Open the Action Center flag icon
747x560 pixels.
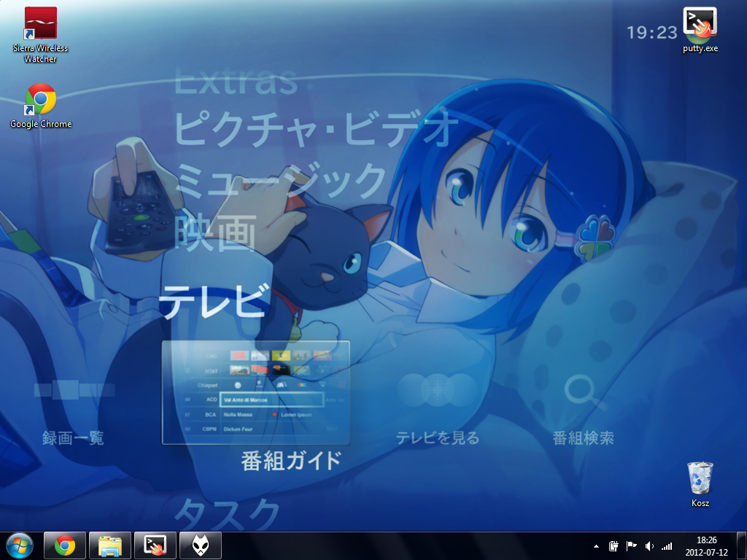point(631,545)
